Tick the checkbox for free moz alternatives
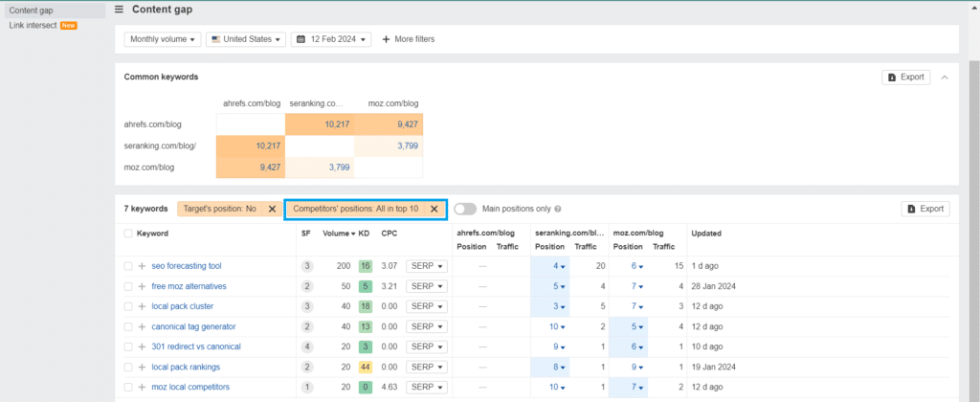This screenshot has height=402, width=980. (128, 286)
